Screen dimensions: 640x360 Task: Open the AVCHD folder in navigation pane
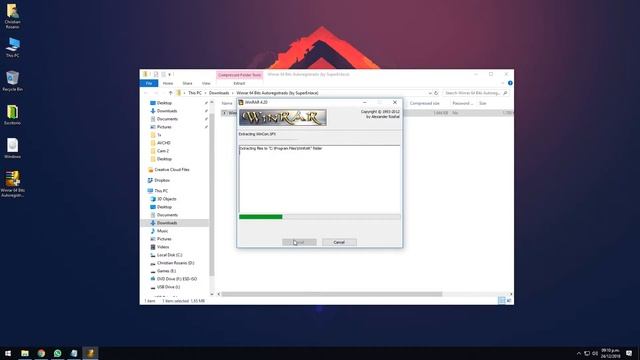coord(164,143)
